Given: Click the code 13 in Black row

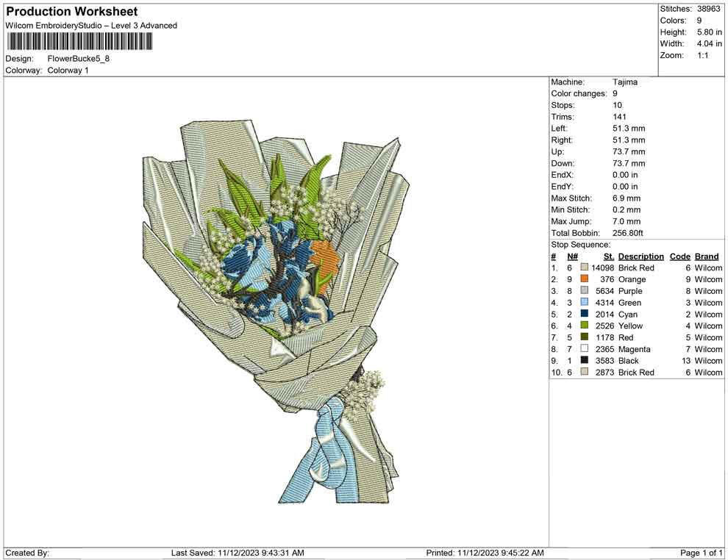Looking at the screenshot, I should [686, 361].
